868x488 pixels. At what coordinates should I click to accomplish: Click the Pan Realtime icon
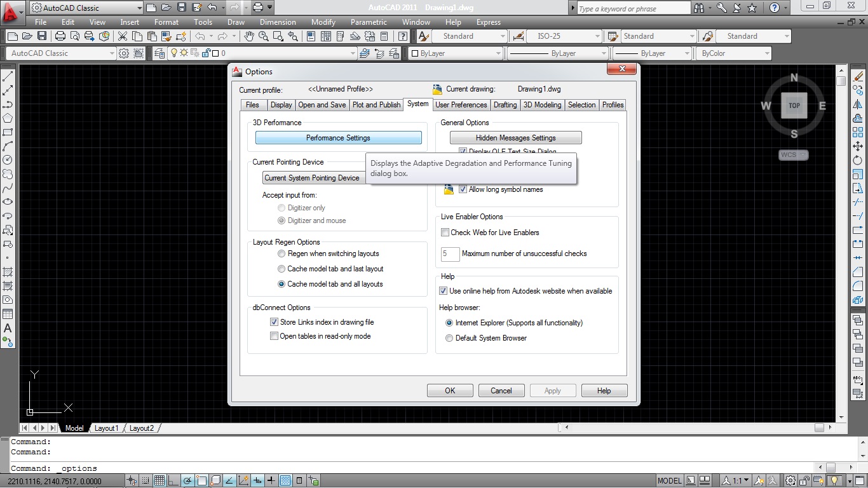250,36
